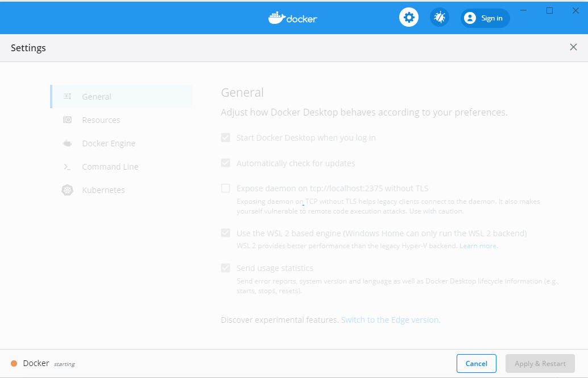Toggle Use the WSL 2 based engine
This screenshot has width=588, height=378.
(x=225, y=233)
